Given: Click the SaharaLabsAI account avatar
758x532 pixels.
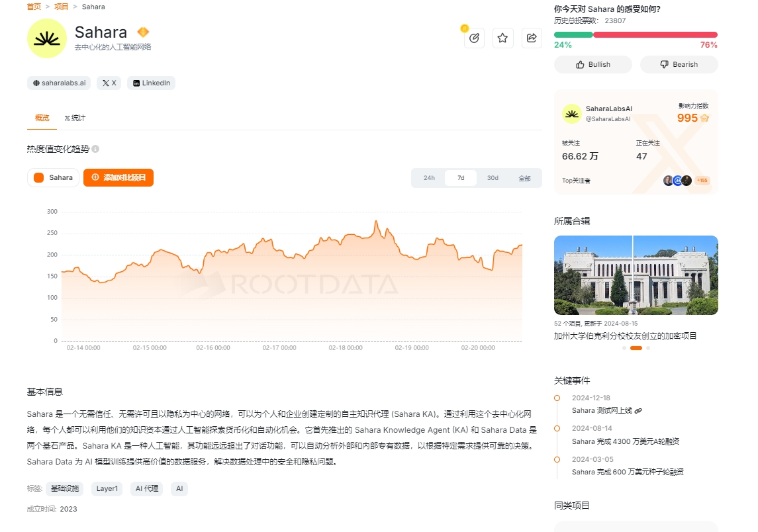Looking at the screenshot, I should point(572,114).
